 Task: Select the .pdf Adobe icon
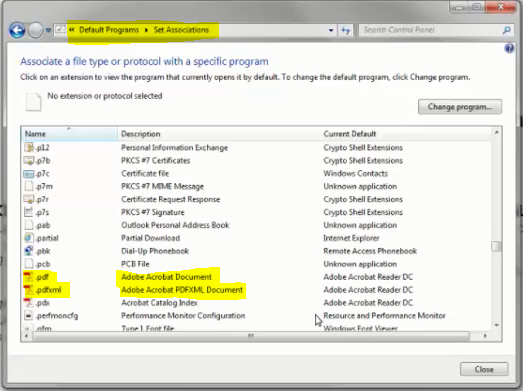29,277
